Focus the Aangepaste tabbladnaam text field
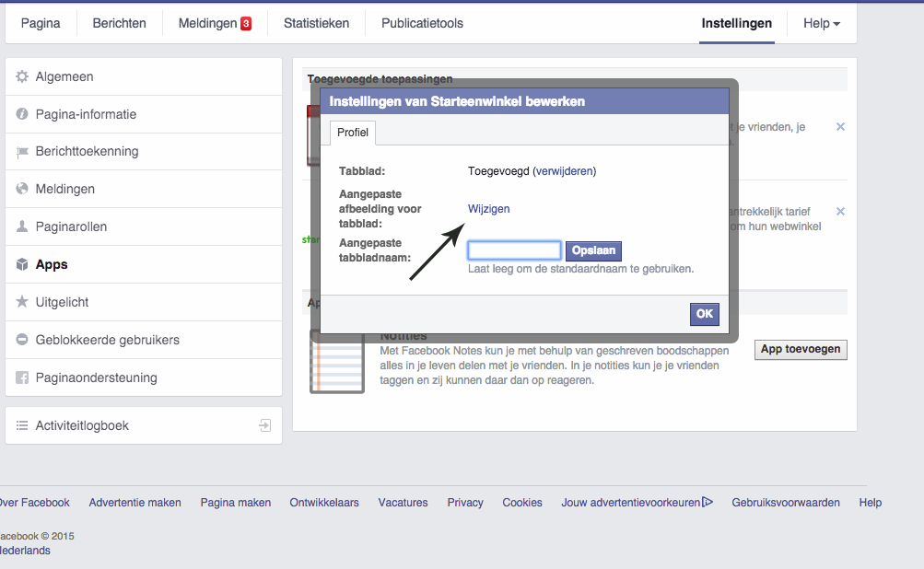The height and width of the screenshot is (569, 924). [514, 250]
